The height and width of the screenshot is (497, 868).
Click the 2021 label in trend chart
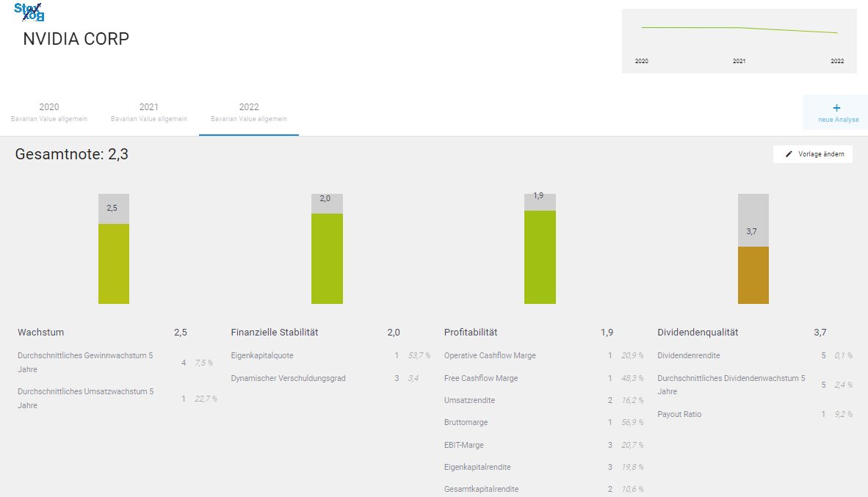pos(739,61)
